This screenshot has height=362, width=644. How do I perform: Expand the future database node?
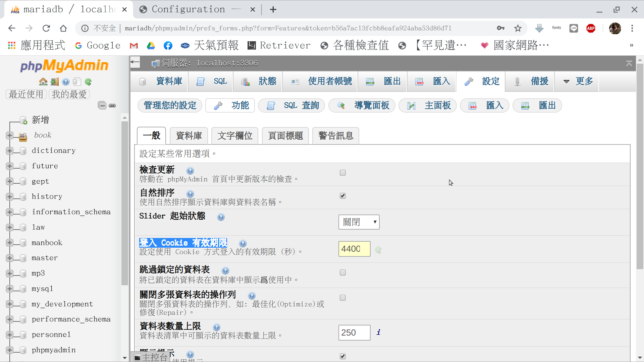(x=9, y=166)
